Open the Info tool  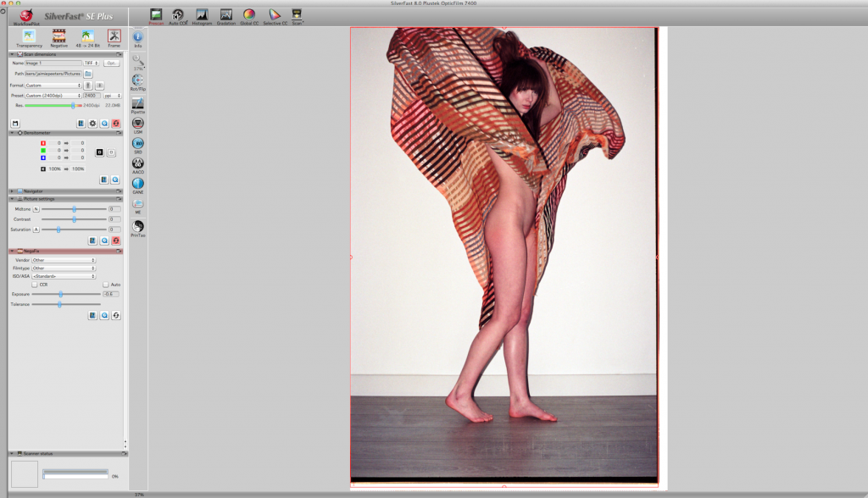click(138, 39)
